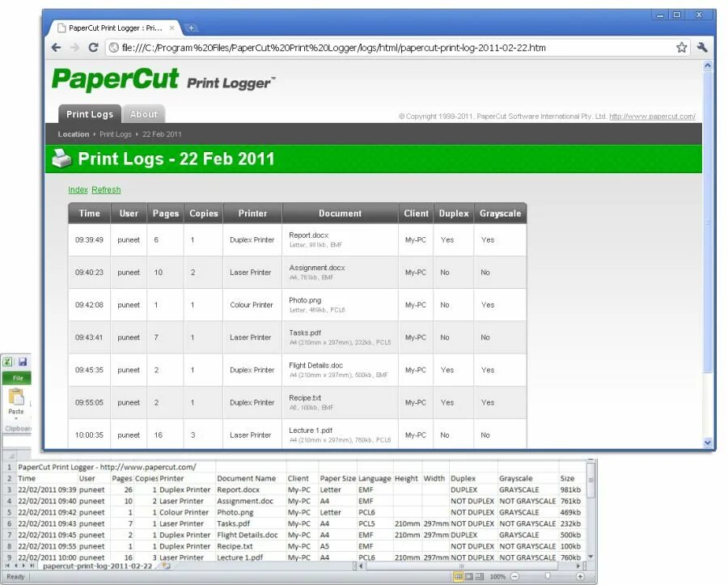
Task: Close the PaperCut Print Logger browser tab
Action: 171,28
